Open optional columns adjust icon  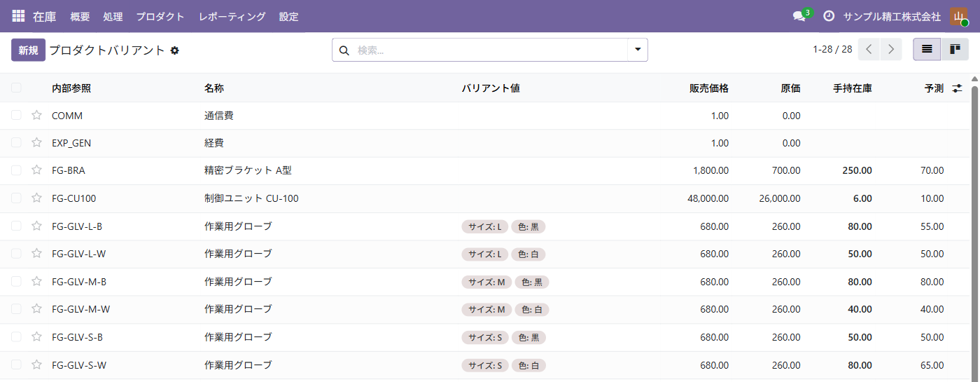958,88
